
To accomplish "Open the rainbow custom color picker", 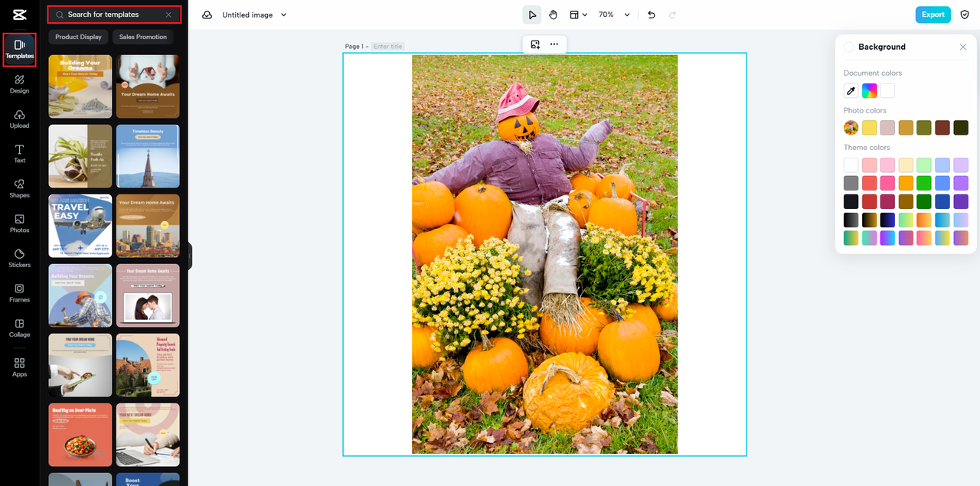I will tap(869, 91).
